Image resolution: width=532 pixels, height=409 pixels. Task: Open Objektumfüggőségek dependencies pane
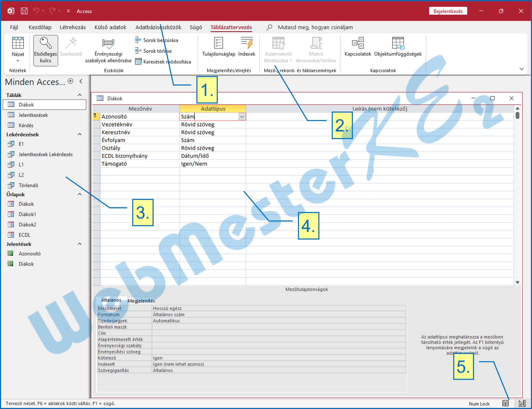point(398,47)
